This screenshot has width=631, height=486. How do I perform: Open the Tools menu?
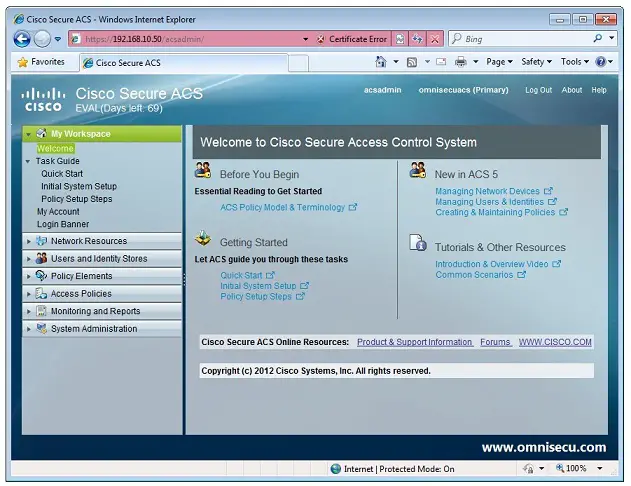(575, 62)
